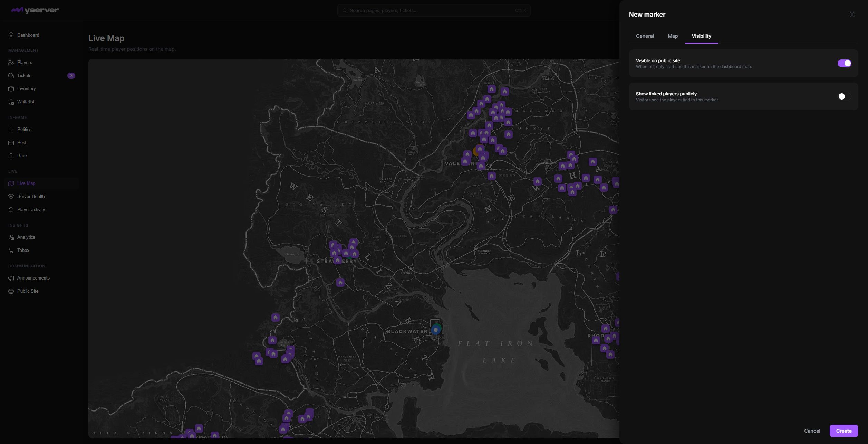Click the house marker south of Strawberry

(x=340, y=283)
